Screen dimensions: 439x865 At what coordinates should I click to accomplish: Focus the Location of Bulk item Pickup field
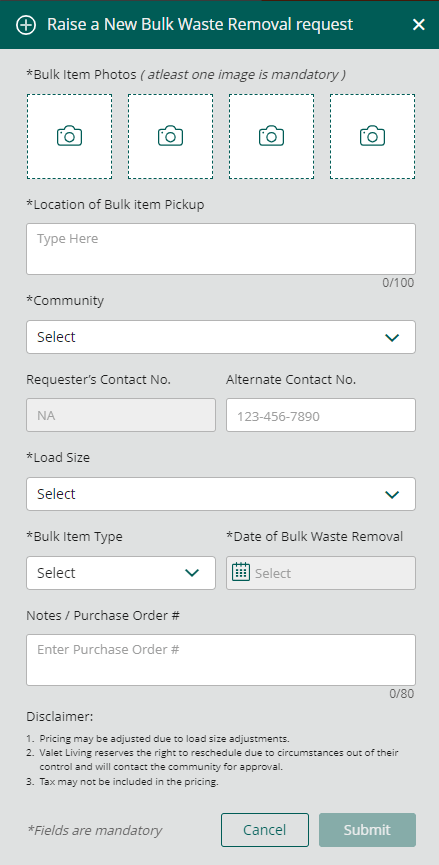click(x=221, y=249)
